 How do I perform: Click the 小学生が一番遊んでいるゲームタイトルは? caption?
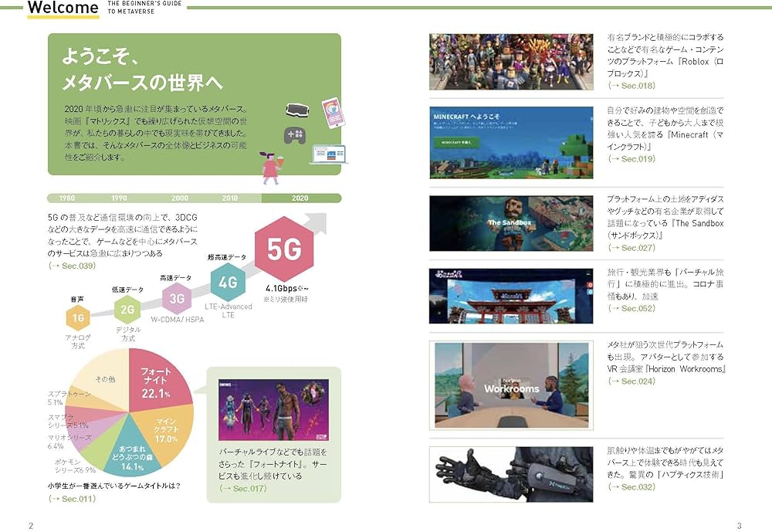(113, 486)
